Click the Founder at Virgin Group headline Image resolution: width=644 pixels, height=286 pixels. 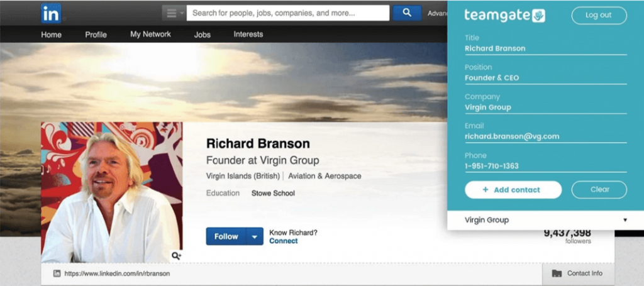click(x=262, y=160)
